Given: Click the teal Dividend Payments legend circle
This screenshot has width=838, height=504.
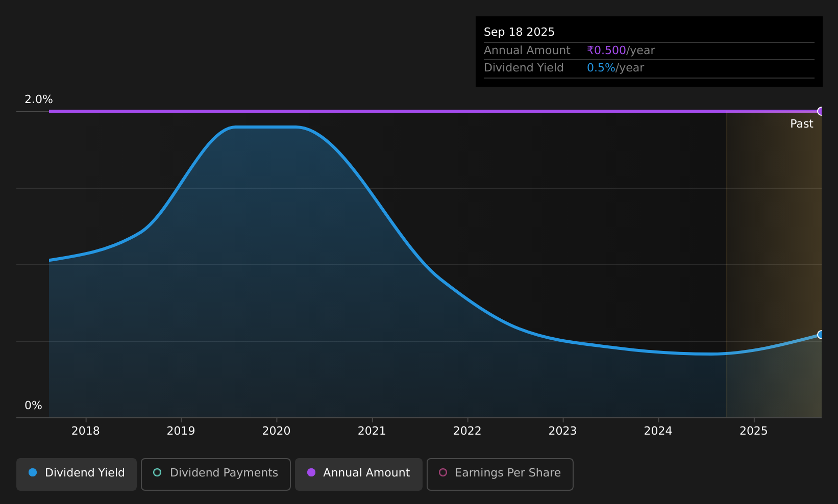Looking at the screenshot, I should pyautogui.click(x=157, y=472).
